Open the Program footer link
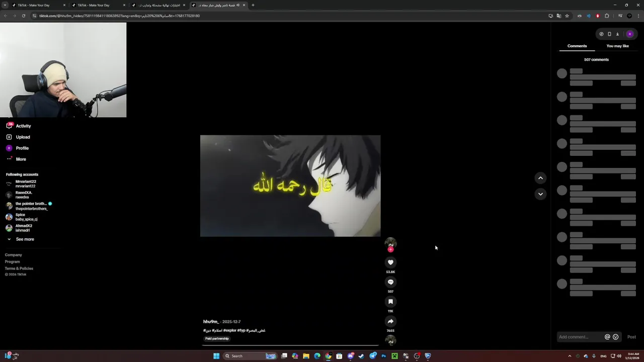The height and width of the screenshot is (362, 644). 13,261
